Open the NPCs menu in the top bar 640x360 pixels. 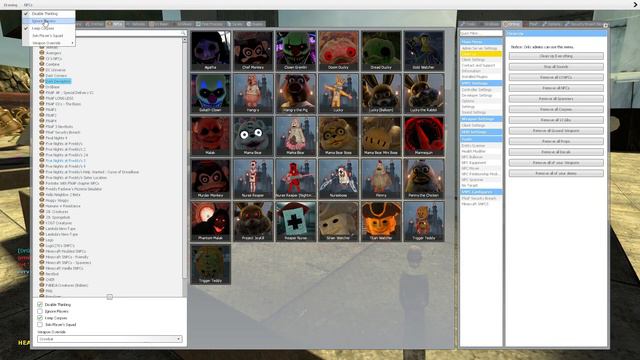coord(28,5)
